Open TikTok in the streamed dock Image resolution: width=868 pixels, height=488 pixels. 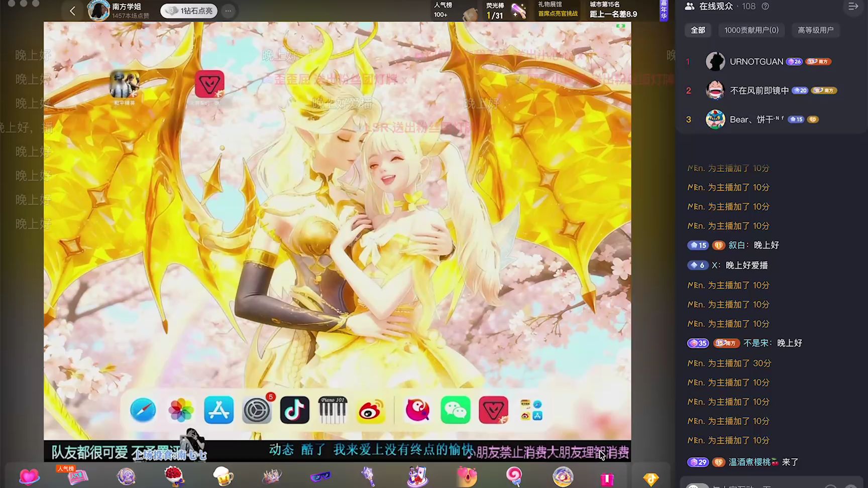(294, 410)
